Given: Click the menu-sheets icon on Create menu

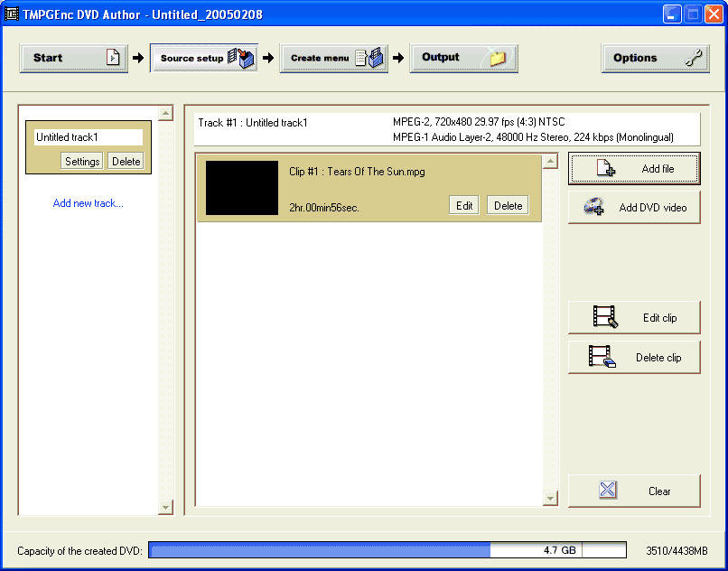Looking at the screenshot, I should 370,58.
